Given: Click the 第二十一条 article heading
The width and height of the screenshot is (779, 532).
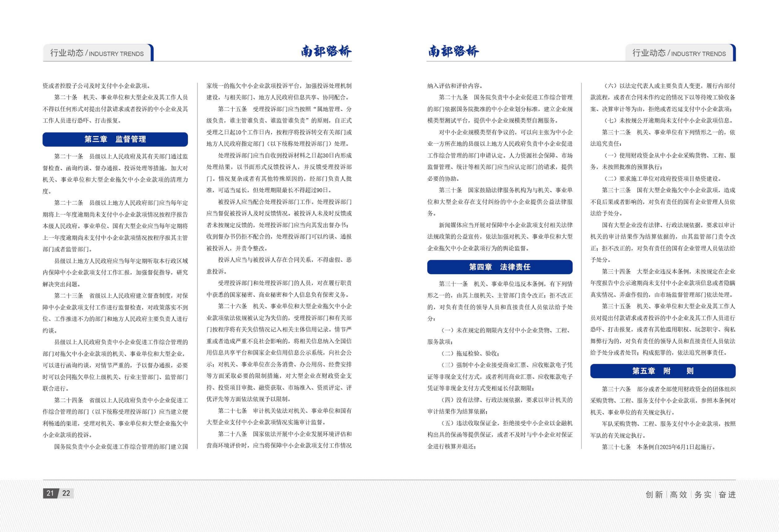Looking at the screenshot, I should pos(69,156).
